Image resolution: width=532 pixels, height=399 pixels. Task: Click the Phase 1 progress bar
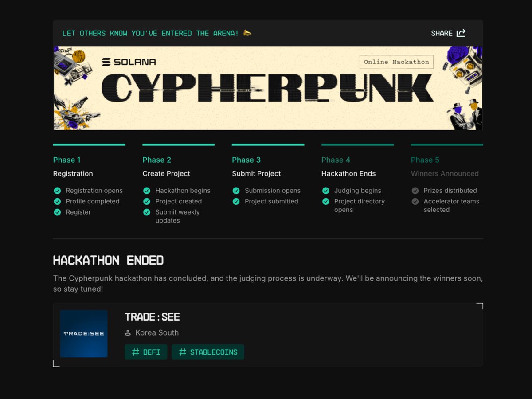coord(89,145)
